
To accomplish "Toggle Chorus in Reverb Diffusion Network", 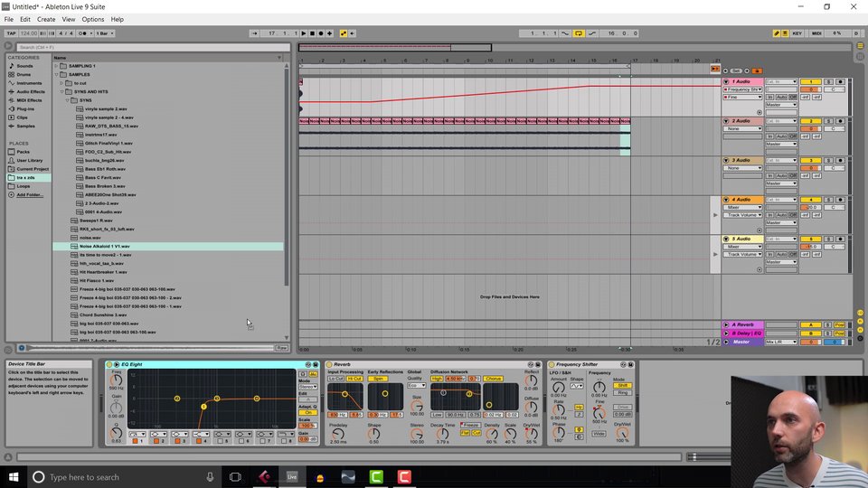I will [x=493, y=379].
